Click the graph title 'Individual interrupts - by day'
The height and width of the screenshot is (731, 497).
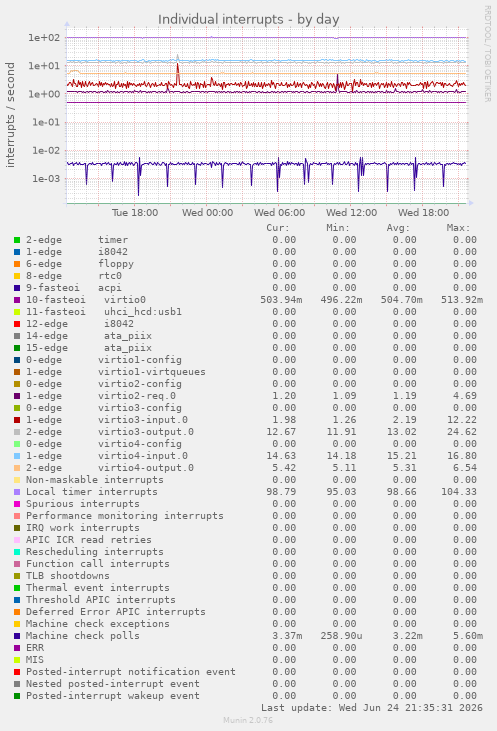point(248,20)
